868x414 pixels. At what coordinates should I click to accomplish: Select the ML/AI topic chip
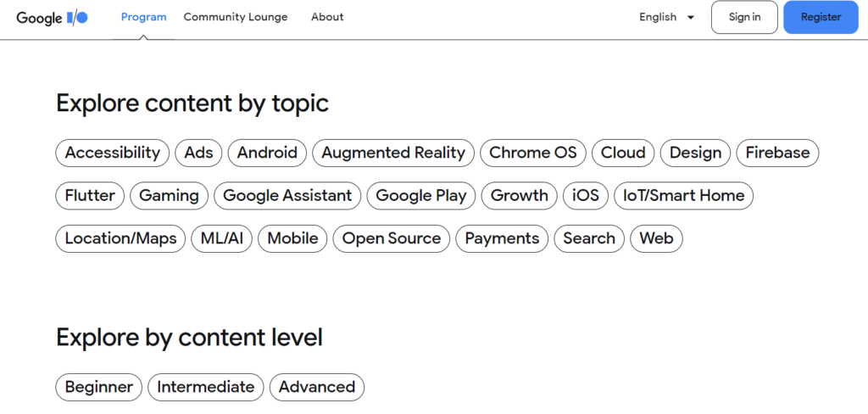(x=221, y=238)
